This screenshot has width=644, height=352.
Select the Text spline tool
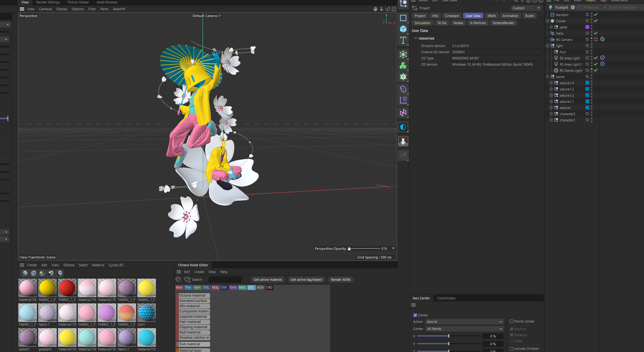[x=403, y=40]
